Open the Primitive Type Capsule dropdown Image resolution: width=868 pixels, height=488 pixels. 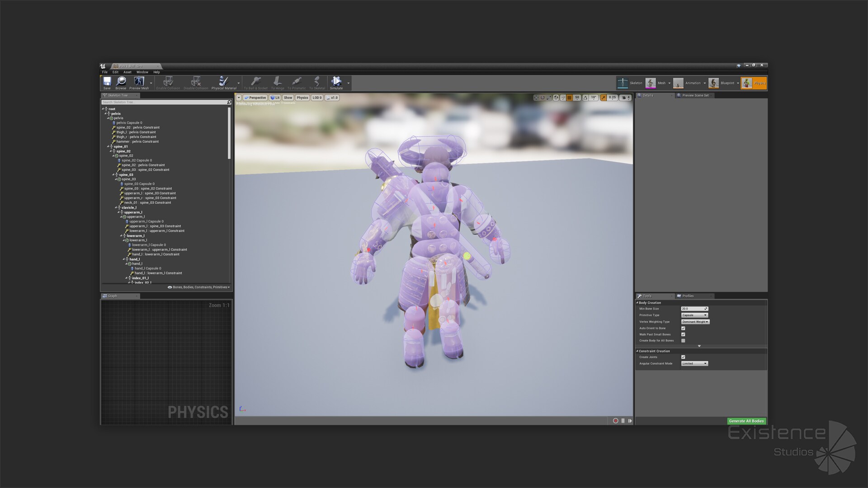click(x=694, y=315)
